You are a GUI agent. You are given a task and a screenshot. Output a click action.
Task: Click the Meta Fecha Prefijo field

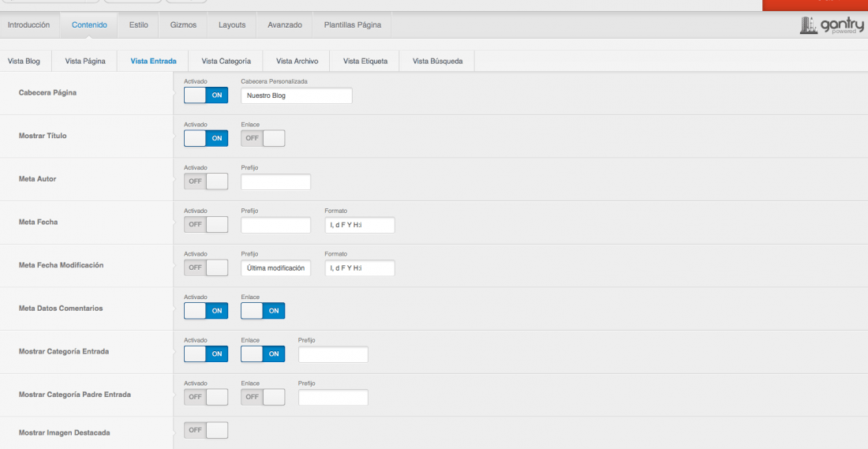tap(275, 225)
